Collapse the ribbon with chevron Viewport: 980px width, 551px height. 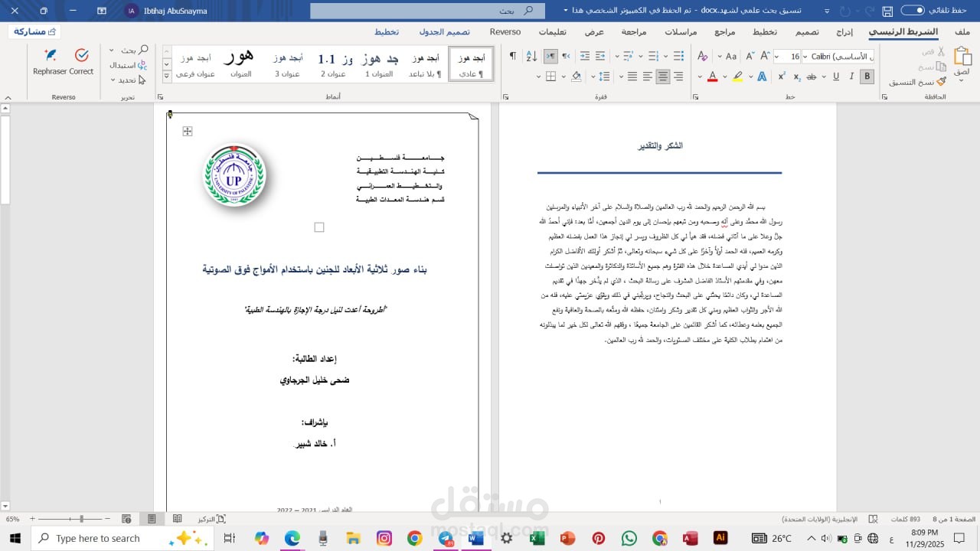(8, 98)
